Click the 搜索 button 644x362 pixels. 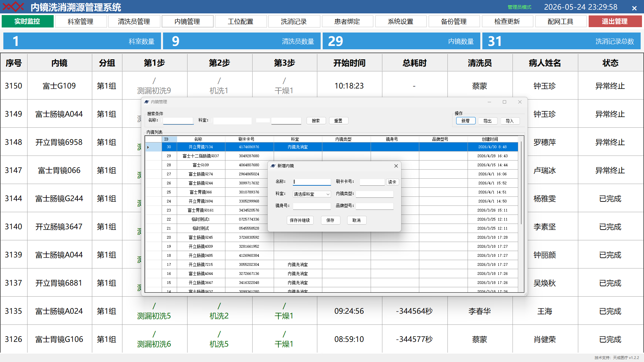[316, 121]
